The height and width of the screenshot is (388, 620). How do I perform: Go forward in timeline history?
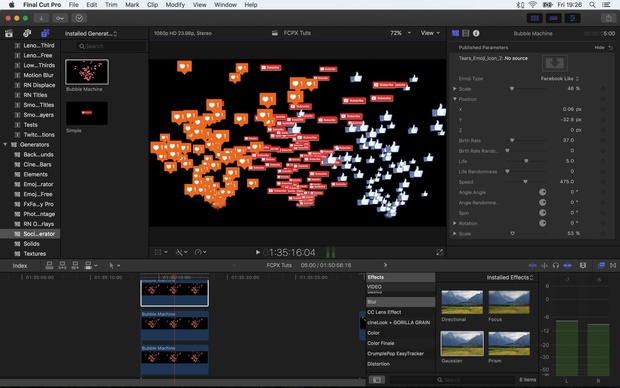[386, 265]
